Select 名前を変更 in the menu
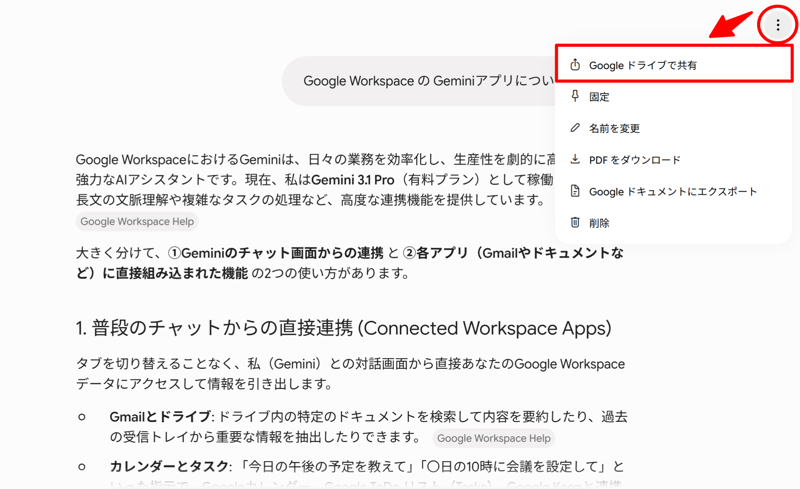Viewport: 800px width, 489px height. tap(673, 128)
